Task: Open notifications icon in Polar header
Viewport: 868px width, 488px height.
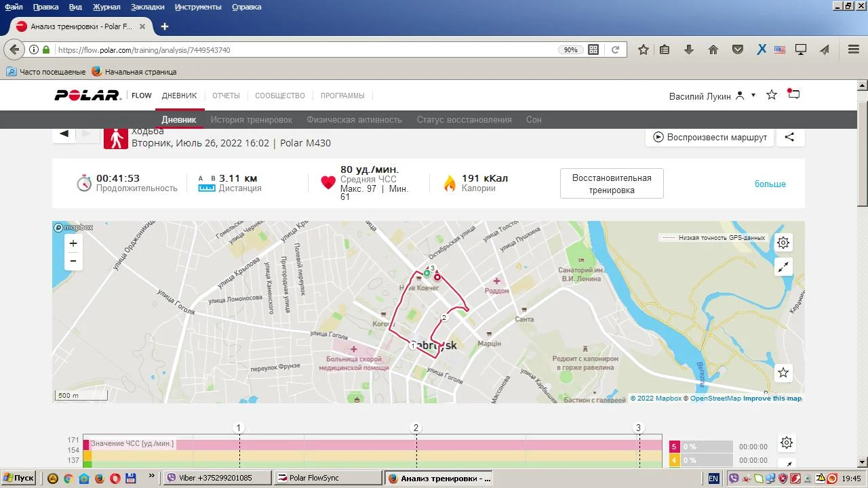Action: [x=793, y=95]
